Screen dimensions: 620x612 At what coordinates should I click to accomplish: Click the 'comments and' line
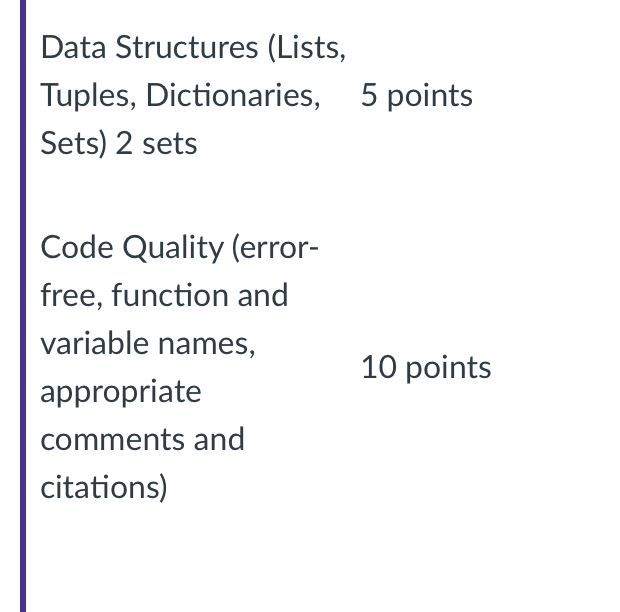[x=142, y=440]
